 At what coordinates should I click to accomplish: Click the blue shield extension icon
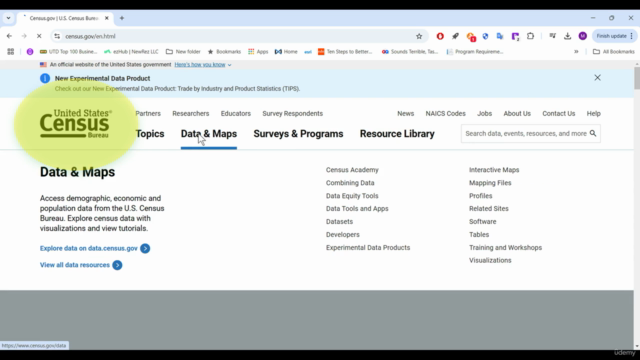[485, 36]
